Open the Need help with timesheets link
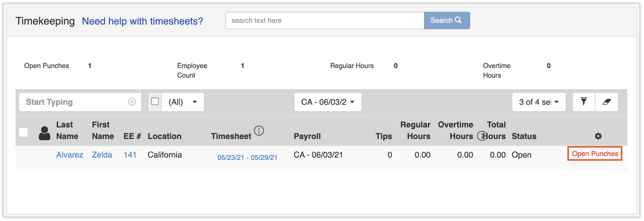Screen dimensions: 644x221 (142, 21)
